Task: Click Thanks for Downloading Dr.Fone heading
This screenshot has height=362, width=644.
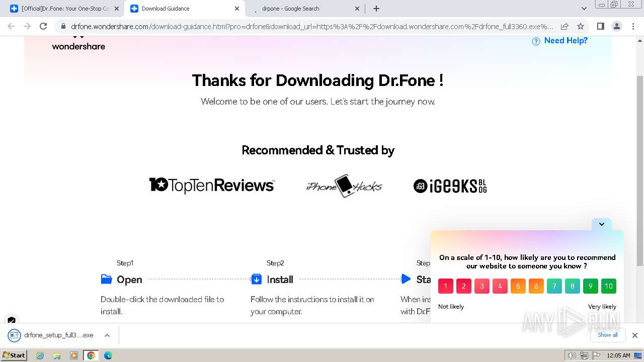Action: pyautogui.click(x=318, y=80)
